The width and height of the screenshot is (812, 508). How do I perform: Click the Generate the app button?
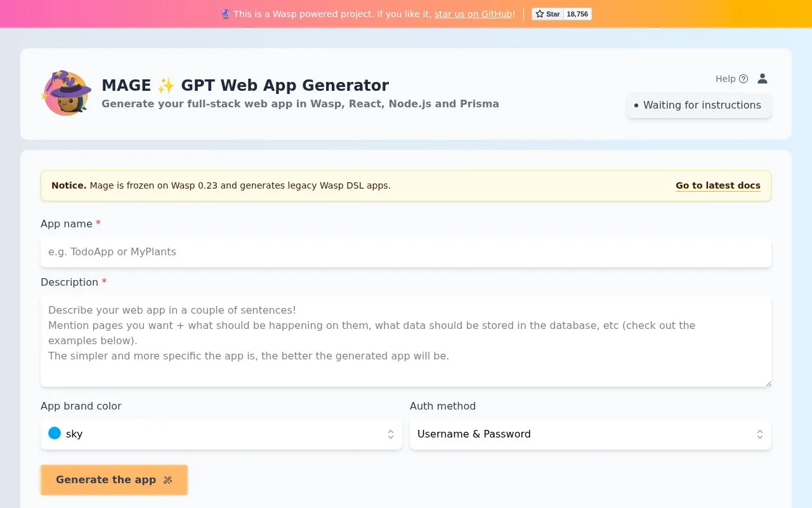click(x=114, y=480)
